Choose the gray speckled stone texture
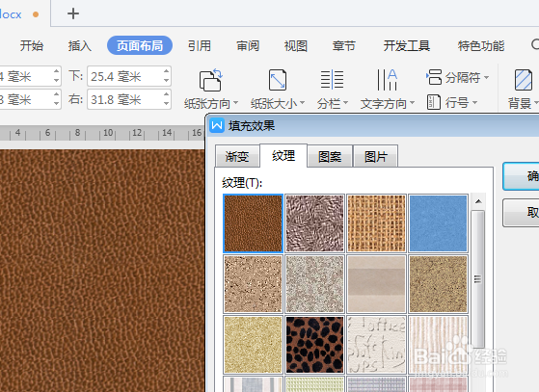539x392 pixels. tap(314, 284)
